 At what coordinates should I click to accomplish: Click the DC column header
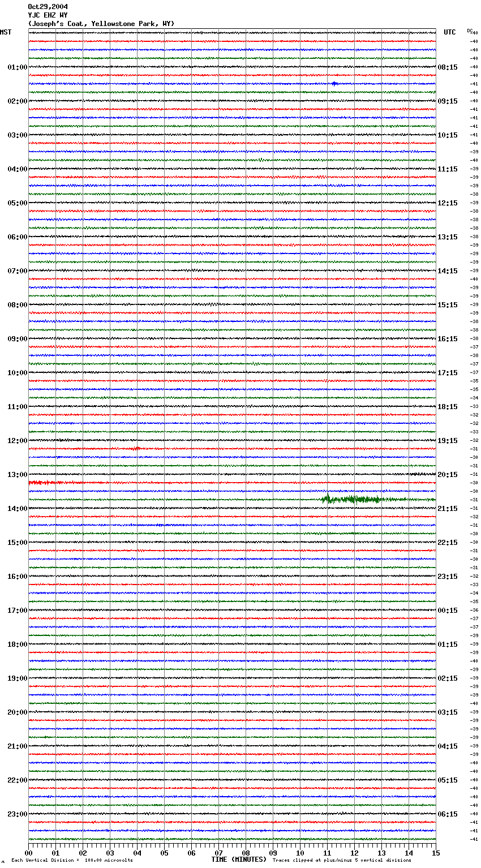click(470, 31)
